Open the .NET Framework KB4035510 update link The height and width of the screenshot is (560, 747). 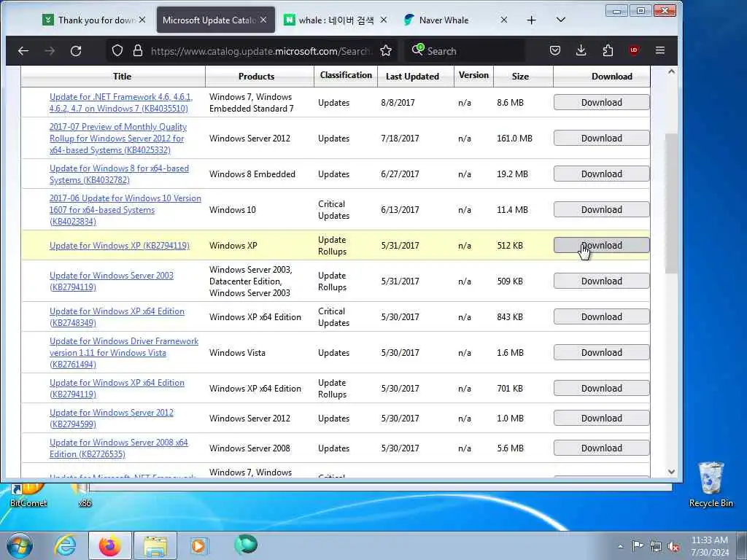[x=121, y=102]
